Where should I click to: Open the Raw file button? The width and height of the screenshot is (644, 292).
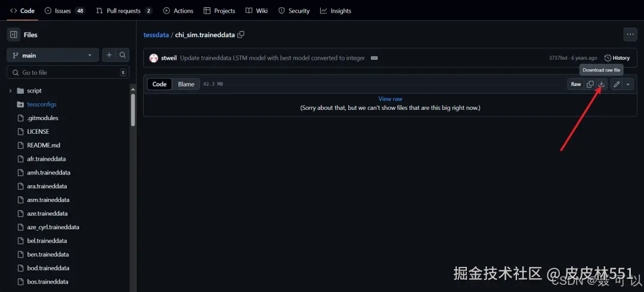point(576,84)
